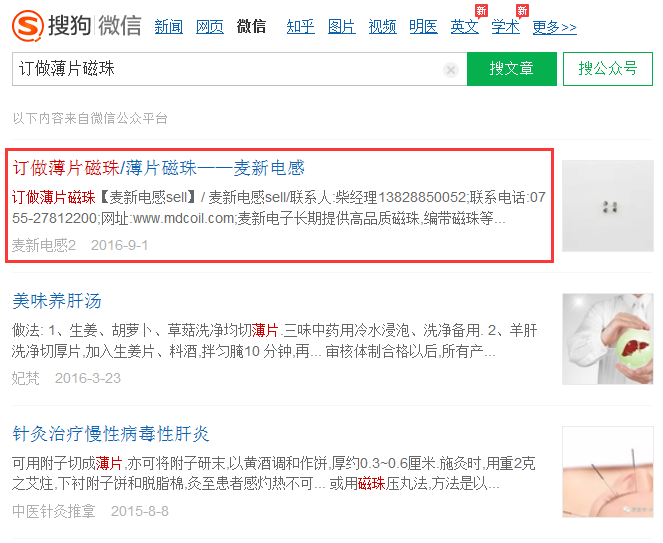This screenshot has width=663, height=543.
Task: Open the 美味养肝汤 article
Action: coord(57,301)
